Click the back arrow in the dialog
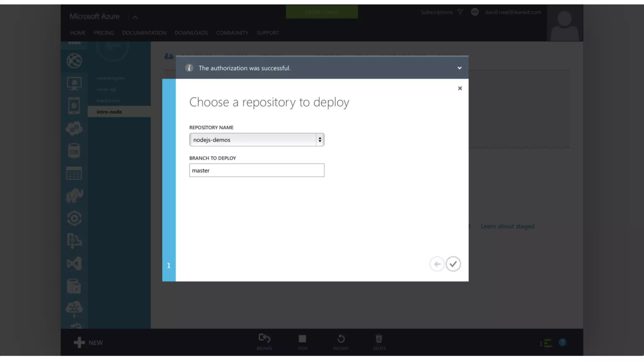Image resolution: width=644 pixels, height=362 pixels. 437,264
